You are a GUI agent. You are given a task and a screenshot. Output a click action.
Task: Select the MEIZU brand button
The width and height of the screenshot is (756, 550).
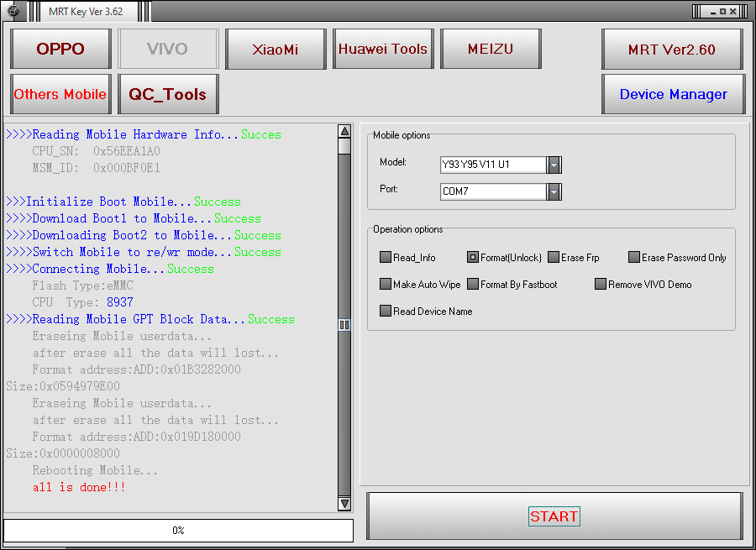click(x=491, y=49)
